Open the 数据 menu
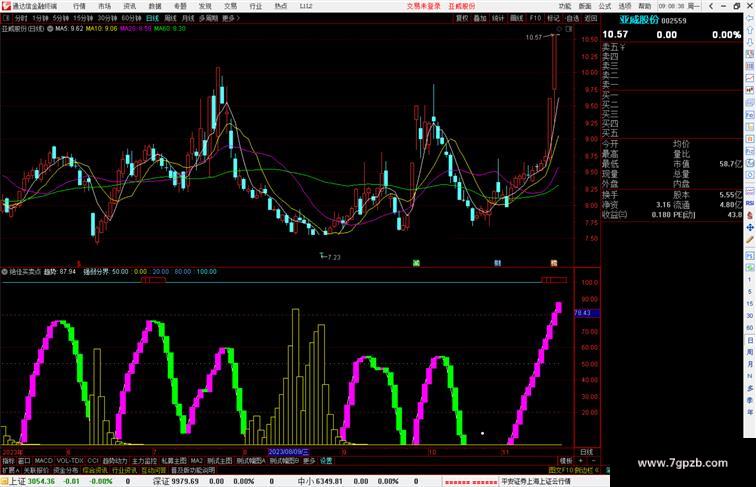This screenshot has height=487, width=756. click(155, 6)
